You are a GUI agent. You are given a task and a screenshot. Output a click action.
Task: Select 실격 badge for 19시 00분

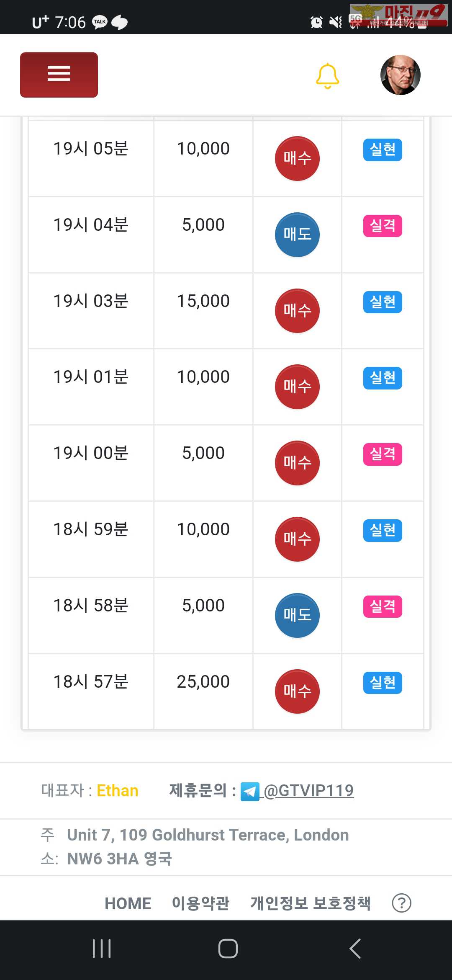click(383, 454)
